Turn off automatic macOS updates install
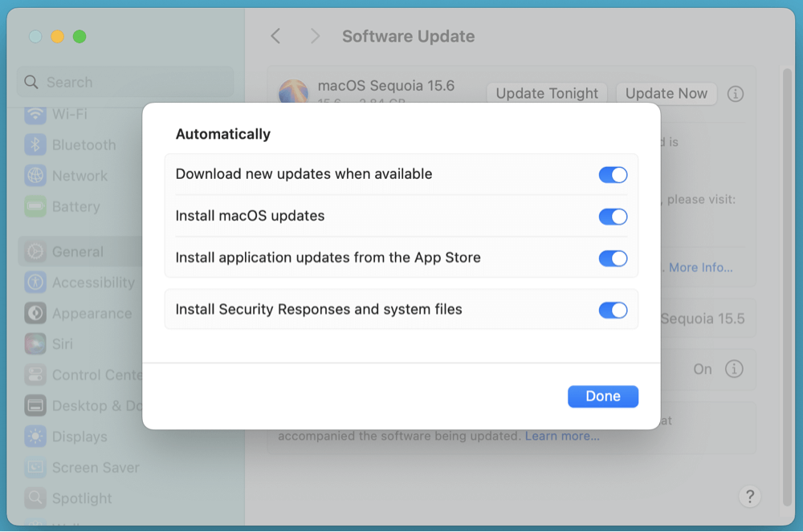The image size is (803, 532). [x=613, y=216]
